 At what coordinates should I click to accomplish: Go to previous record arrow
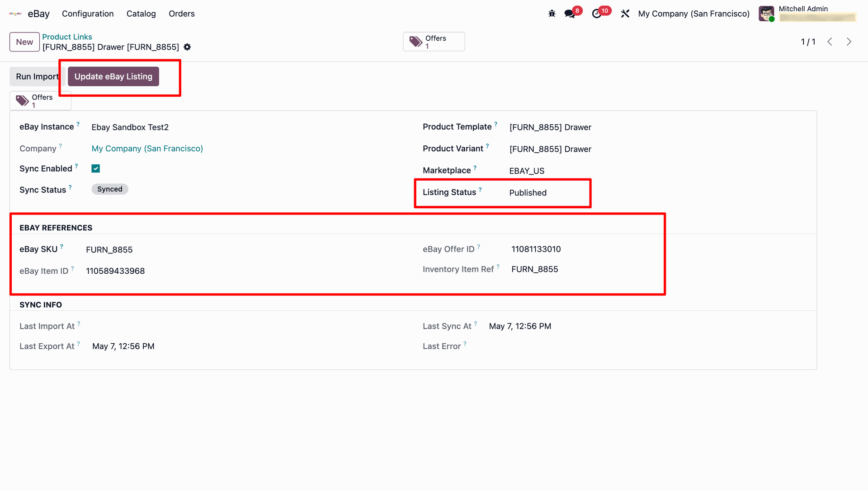point(830,42)
